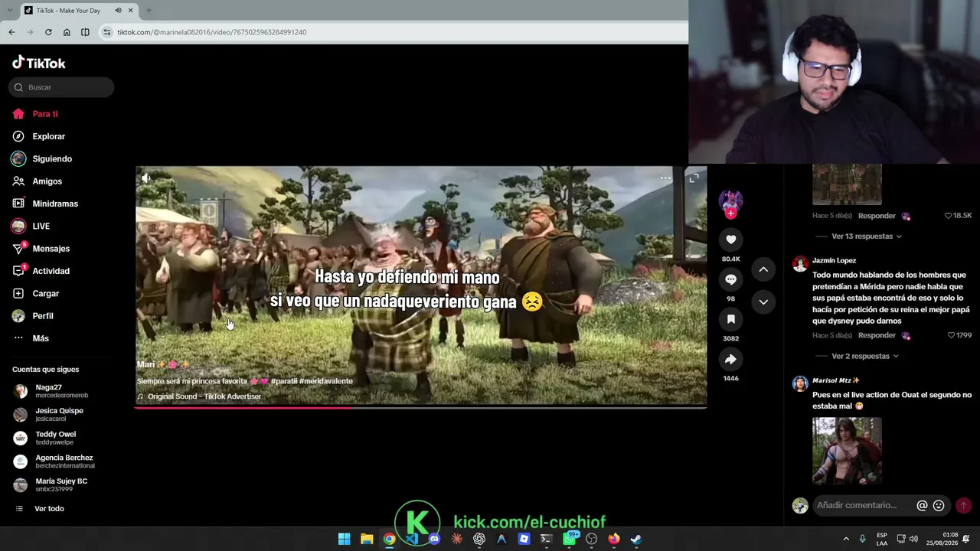The height and width of the screenshot is (551, 980).
Task: Click the #meridavalente hashtag in the caption
Action: 326,381
